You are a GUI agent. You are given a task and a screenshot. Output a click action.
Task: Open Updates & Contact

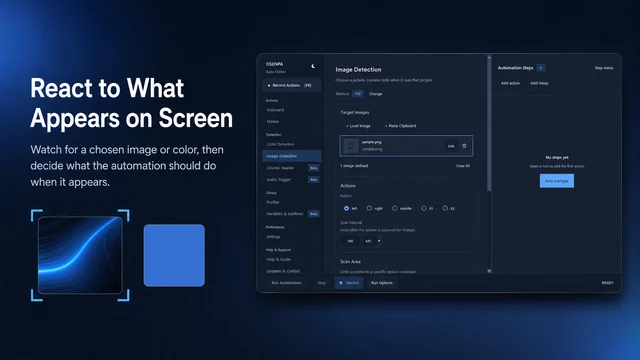point(283,271)
